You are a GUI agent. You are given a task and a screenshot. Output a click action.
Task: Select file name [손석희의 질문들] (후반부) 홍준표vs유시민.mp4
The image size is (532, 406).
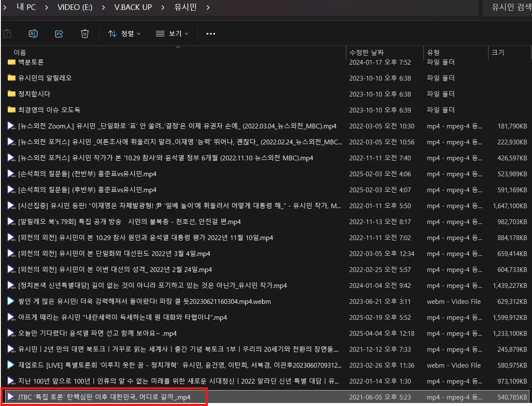[87, 190]
